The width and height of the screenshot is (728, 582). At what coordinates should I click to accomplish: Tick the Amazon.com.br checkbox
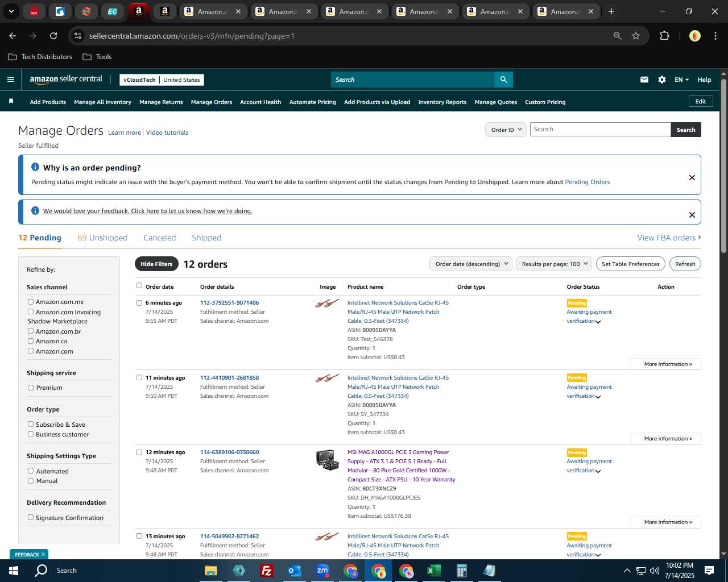coord(31,331)
